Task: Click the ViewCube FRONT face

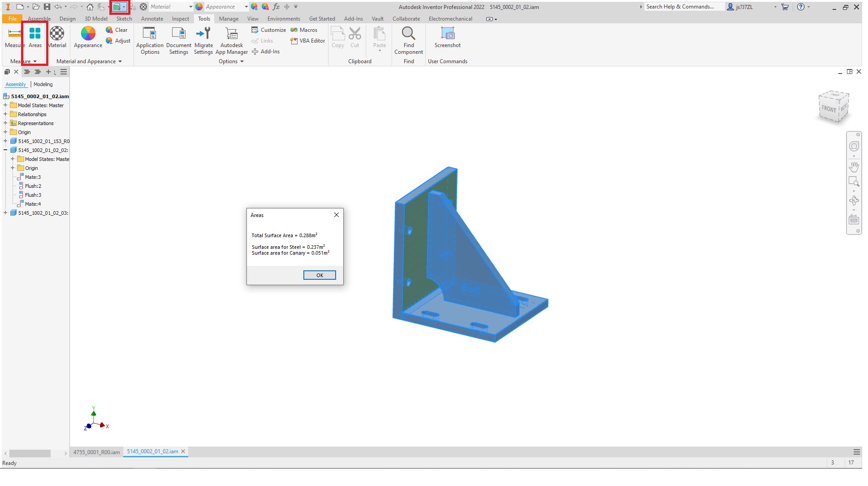Action: coord(829,109)
